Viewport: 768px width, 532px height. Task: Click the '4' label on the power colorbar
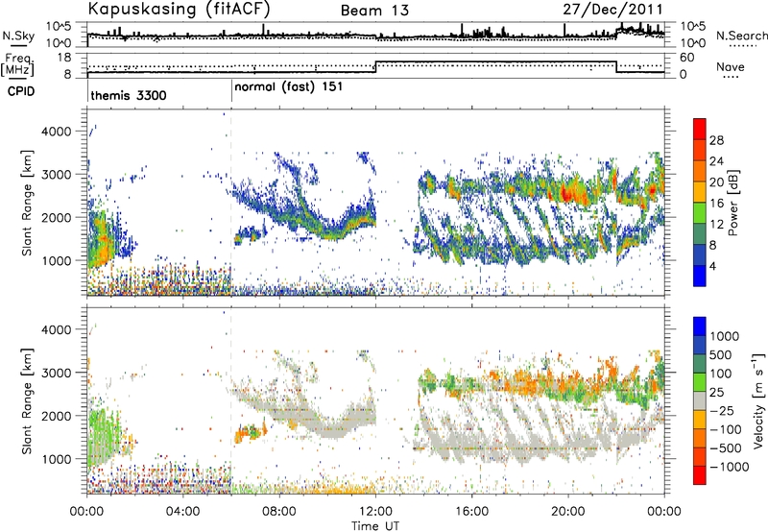[712, 266]
